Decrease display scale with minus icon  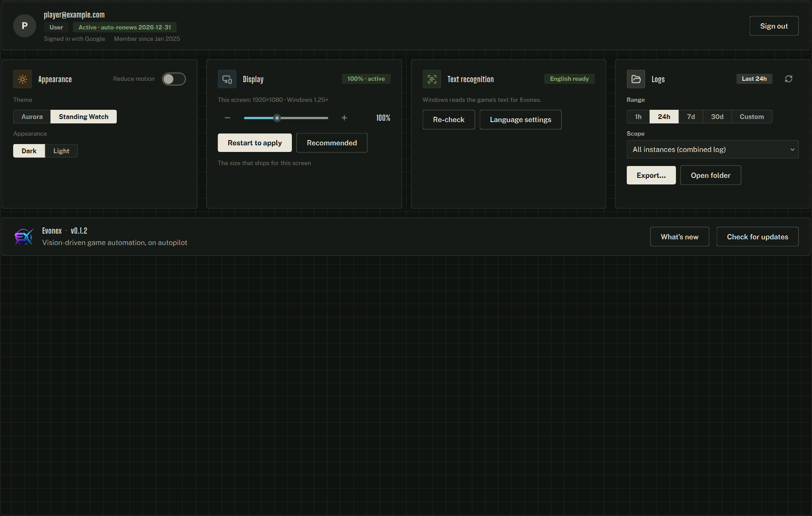[x=227, y=118]
